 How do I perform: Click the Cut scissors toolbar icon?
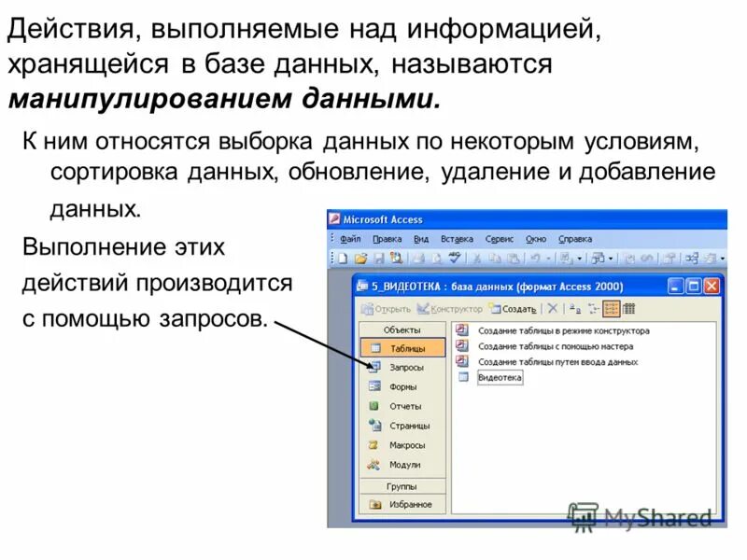coord(477,259)
